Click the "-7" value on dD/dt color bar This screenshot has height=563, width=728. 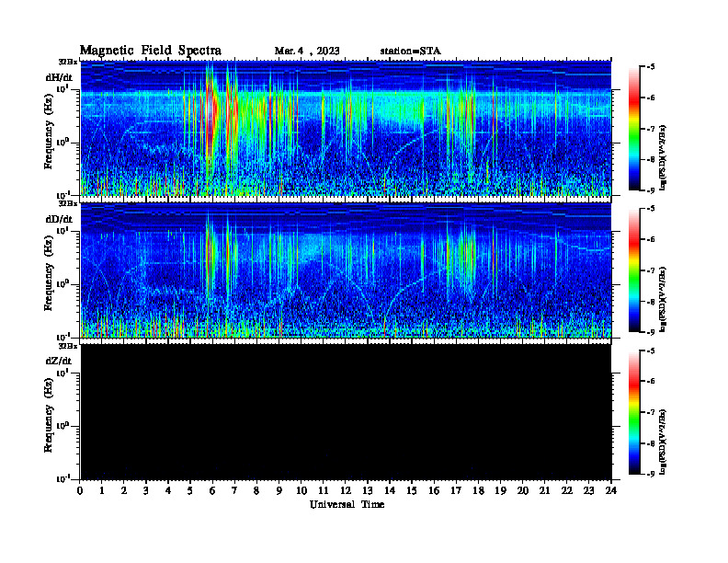[651, 270]
